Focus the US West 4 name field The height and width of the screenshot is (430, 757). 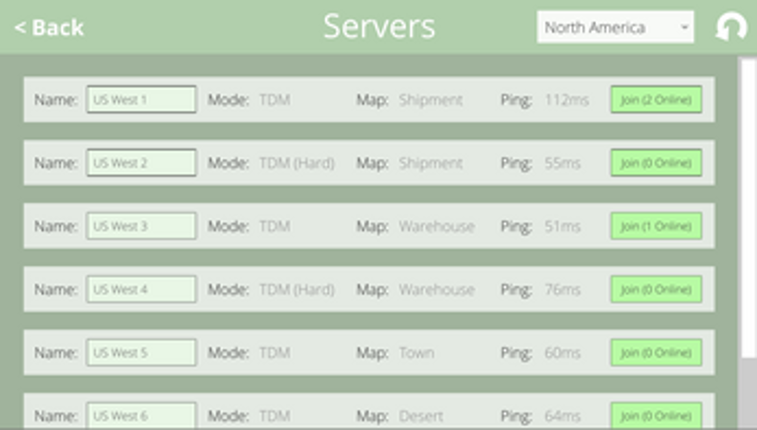(141, 289)
